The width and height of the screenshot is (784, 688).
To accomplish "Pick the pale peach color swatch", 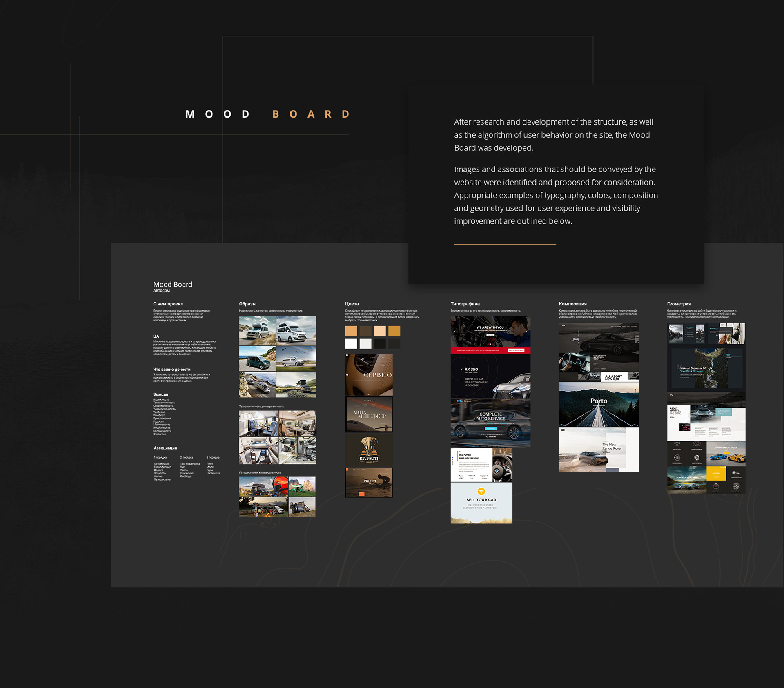I will [380, 331].
